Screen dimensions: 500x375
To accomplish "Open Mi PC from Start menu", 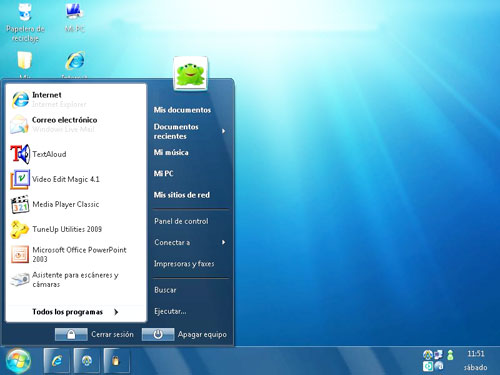I will pyautogui.click(x=163, y=174).
